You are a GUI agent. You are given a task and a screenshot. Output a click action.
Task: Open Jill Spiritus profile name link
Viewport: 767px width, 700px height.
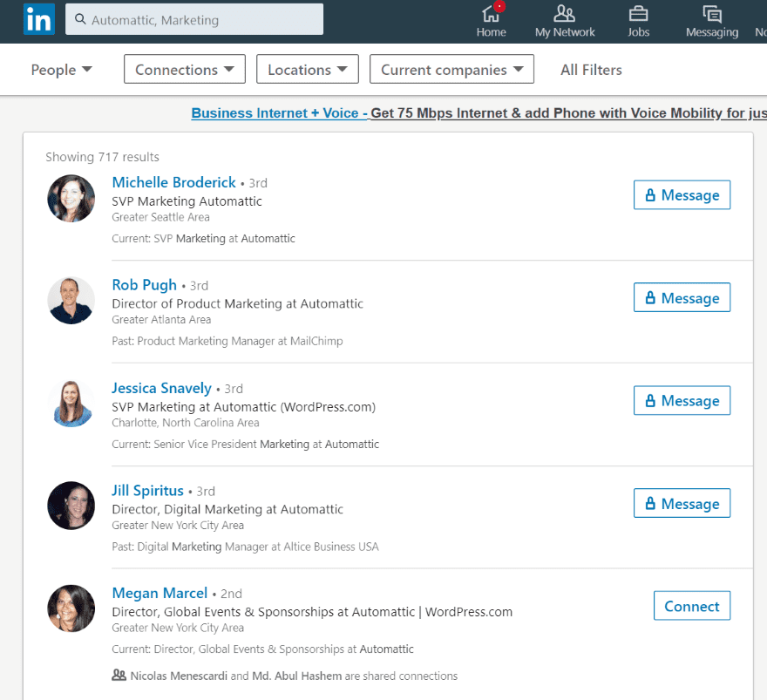[147, 490]
